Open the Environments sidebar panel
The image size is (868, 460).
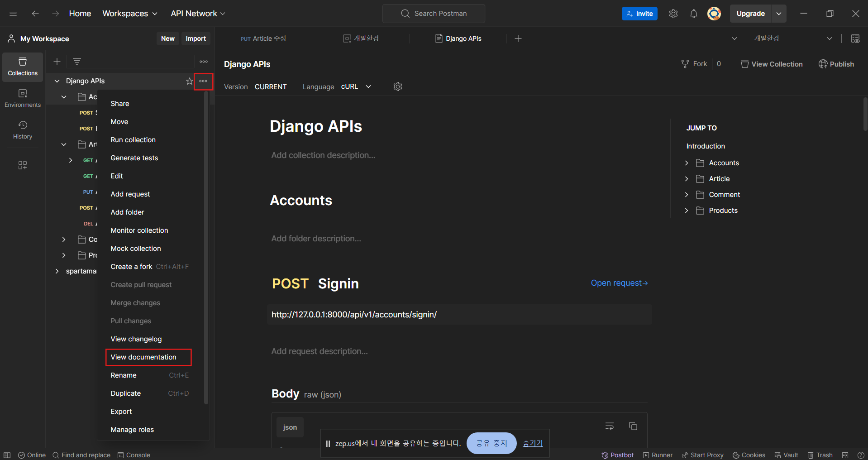[x=23, y=98]
